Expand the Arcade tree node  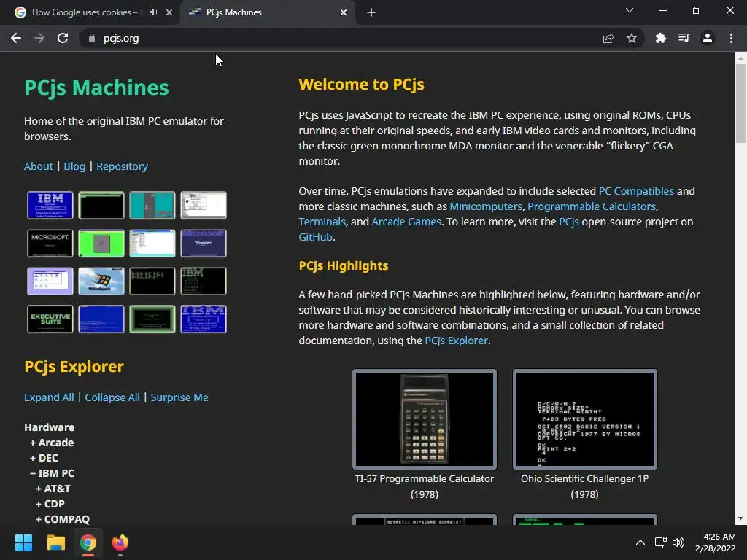tap(52, 443)
